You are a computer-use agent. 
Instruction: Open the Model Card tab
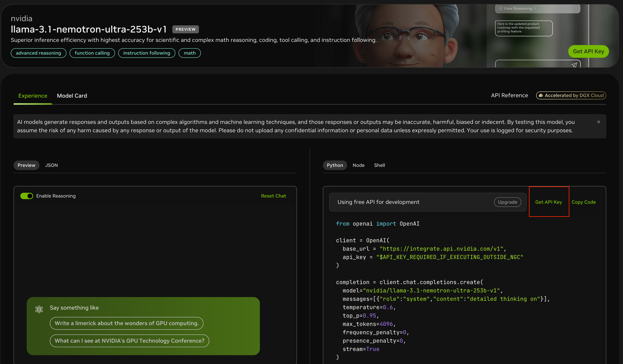pyautogui.click(x=72, y=96)
